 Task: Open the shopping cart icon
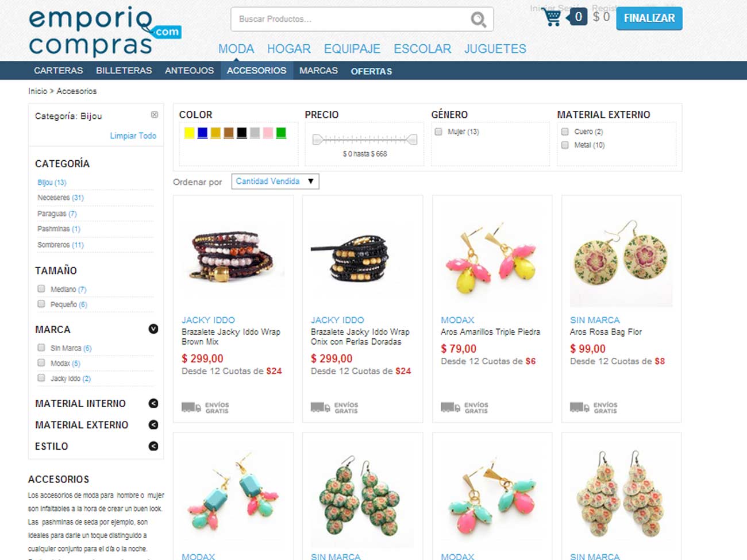[x=551, y=17]
